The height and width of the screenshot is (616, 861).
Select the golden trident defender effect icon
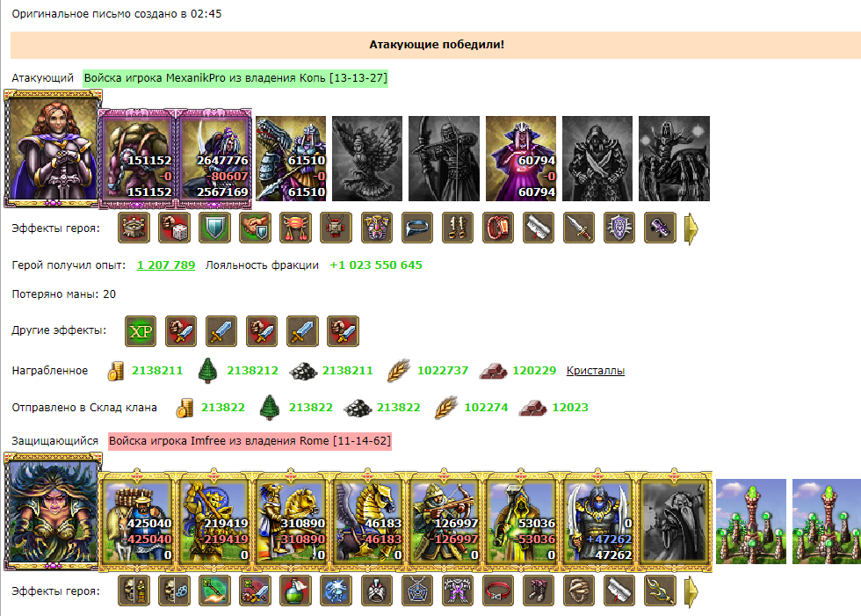[660, 591]
